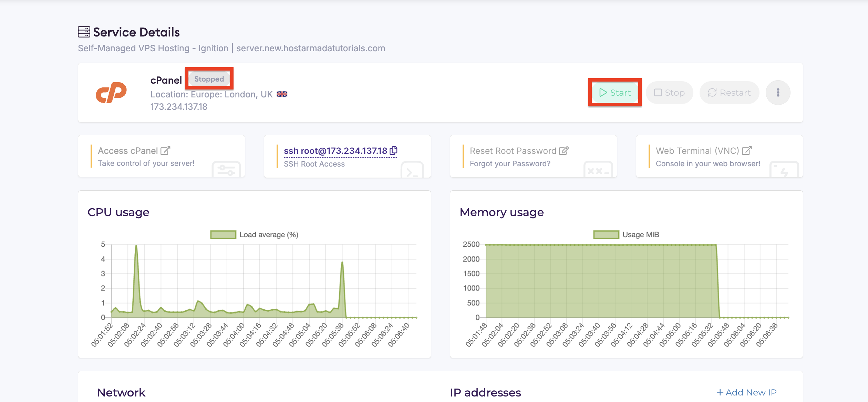Click the Stopped status badge
This screenshot has height=402, width=868.
(x=209, y=79)
